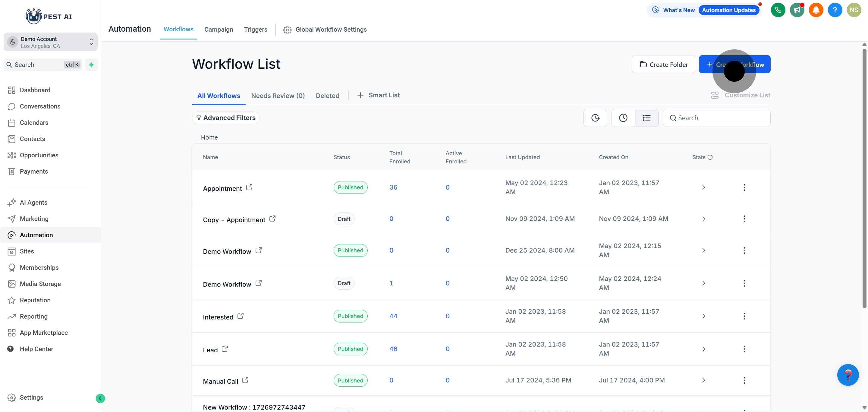Click the history refresh clock button
Image resolution: width=868 pixels, height=412 pixels.
click(595, 118)
